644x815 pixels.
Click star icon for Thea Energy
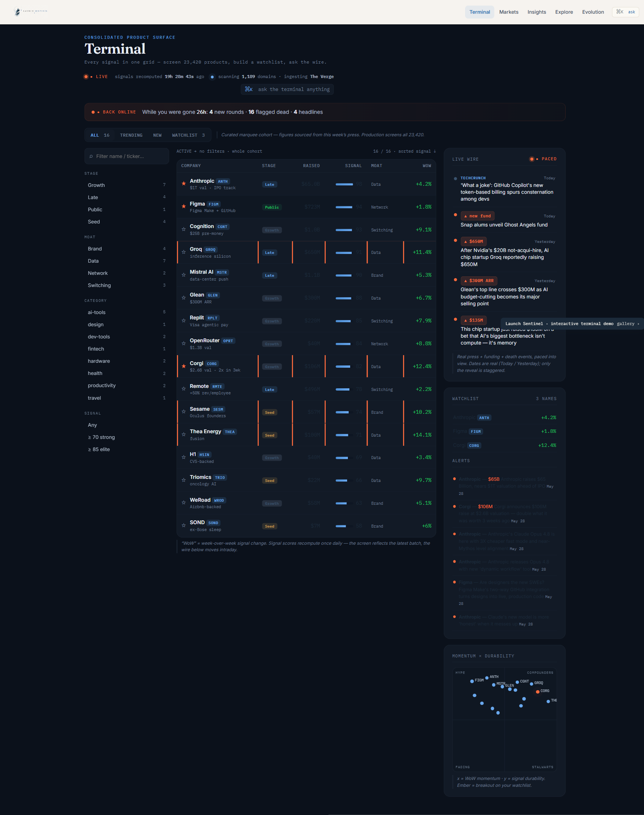[x=183, y=434]
